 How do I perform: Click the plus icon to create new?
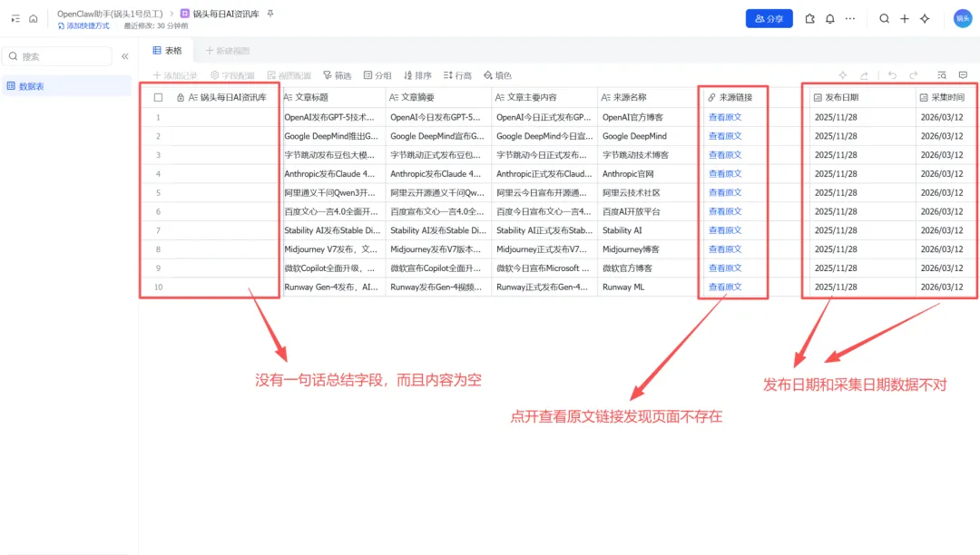(x=905, y=19)
